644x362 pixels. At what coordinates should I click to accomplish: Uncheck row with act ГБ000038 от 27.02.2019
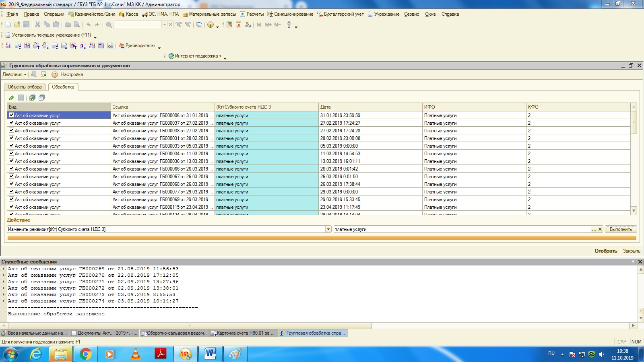tap(11, 130)
